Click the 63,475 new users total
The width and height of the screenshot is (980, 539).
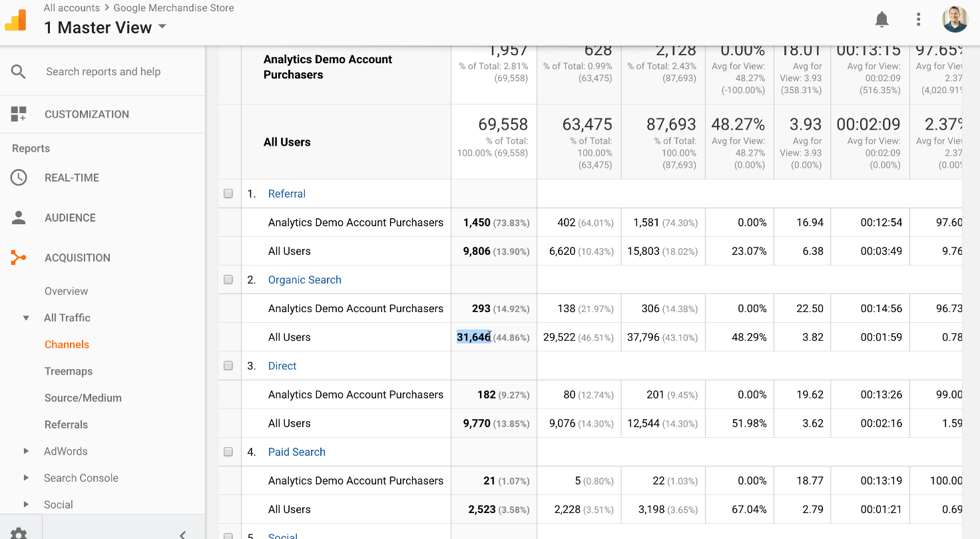point(587,124)
